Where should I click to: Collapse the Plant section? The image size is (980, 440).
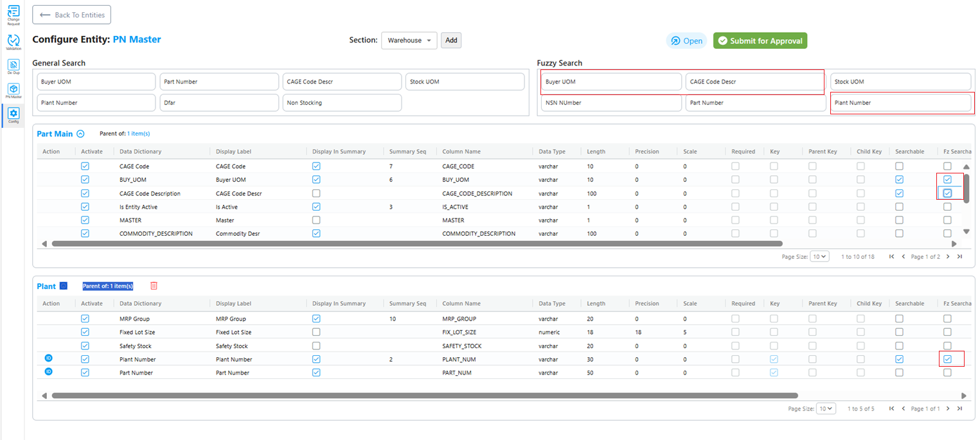[x=64, y=286]
